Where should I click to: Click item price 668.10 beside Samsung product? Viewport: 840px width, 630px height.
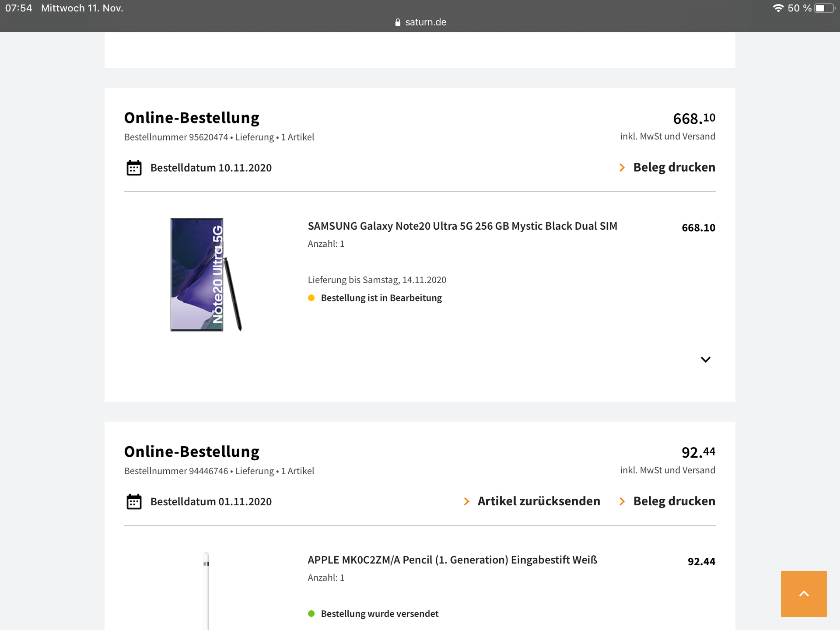click(699, 228)
